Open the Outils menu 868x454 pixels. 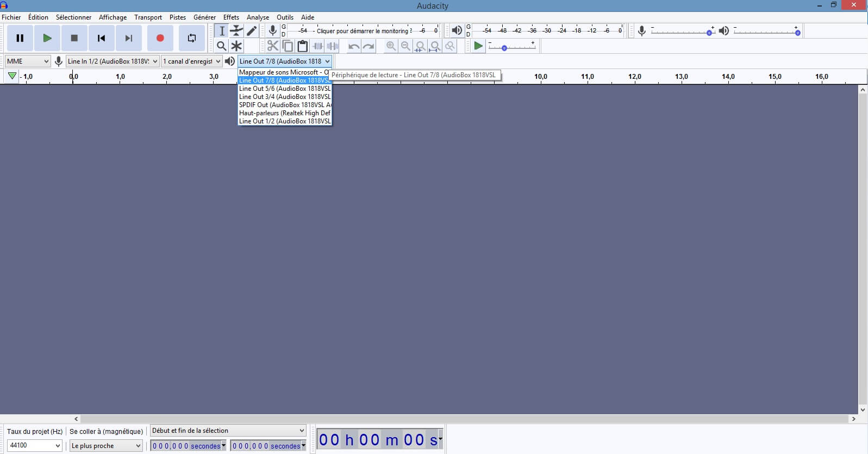(285, 17)
